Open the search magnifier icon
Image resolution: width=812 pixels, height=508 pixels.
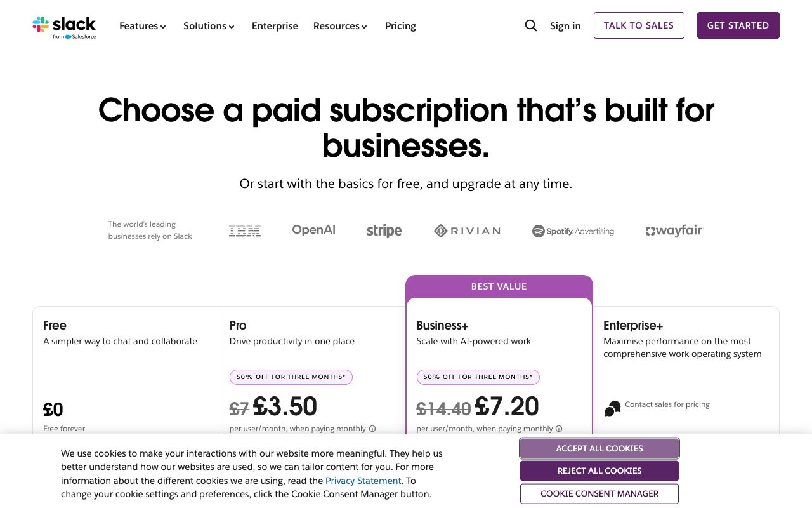click(531, 25)
